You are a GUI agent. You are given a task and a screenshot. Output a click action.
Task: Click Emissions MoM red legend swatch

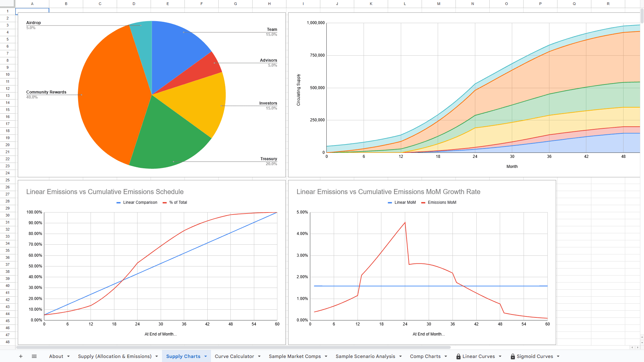tap(423, 203)
